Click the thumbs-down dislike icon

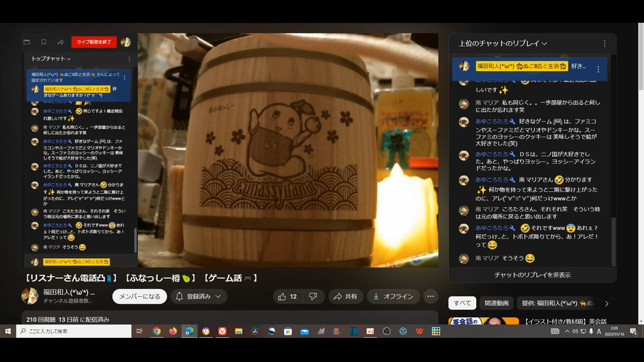[x=313, y=296]
